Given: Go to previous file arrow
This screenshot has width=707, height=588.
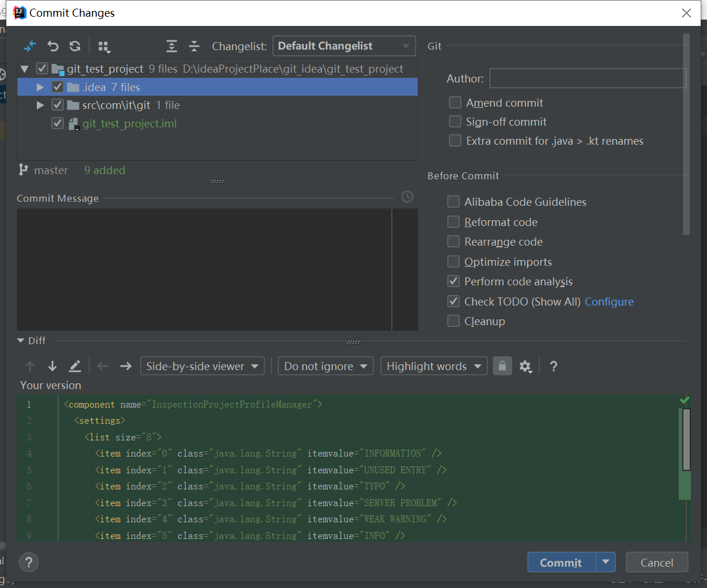Looking at the screenshot, I should [x=103, y=366].
